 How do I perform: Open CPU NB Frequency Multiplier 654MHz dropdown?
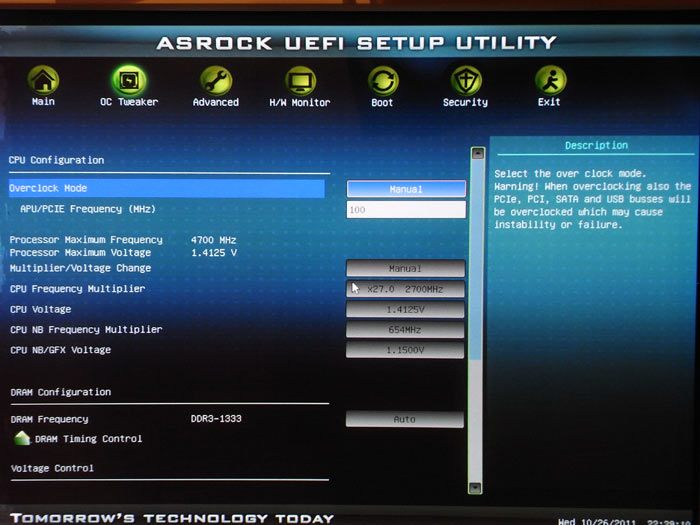(x=405, y=330)
